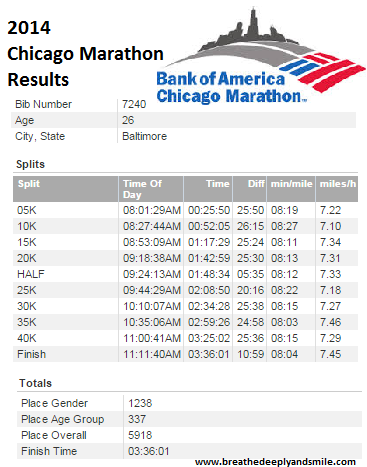367x467 pixels.
Task: Click the 05K split time 00:25:50
Action: (209, 210)
